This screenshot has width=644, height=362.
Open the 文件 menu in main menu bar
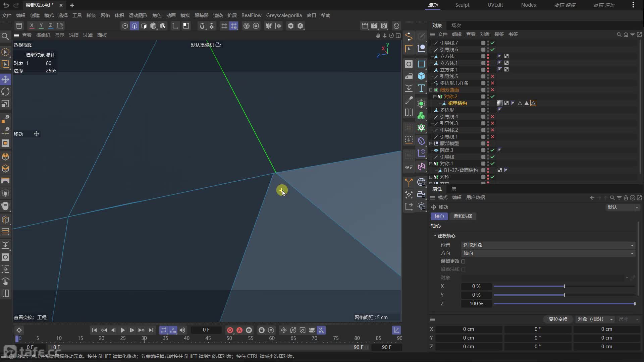click(7, 15)
